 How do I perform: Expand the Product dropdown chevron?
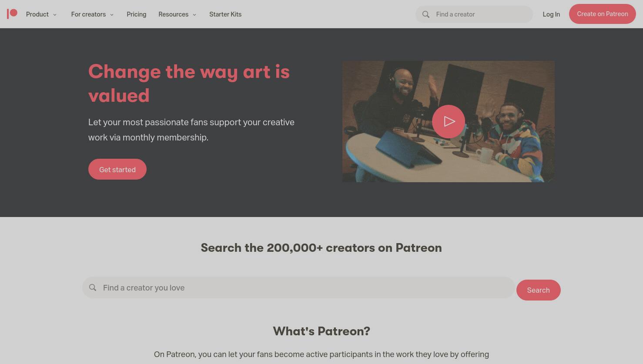[55, 15]
